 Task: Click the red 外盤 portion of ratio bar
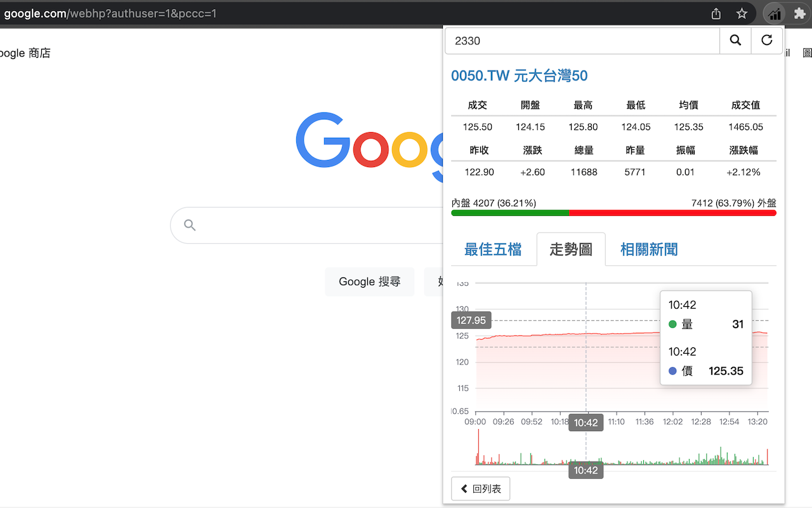pos(673,213)
